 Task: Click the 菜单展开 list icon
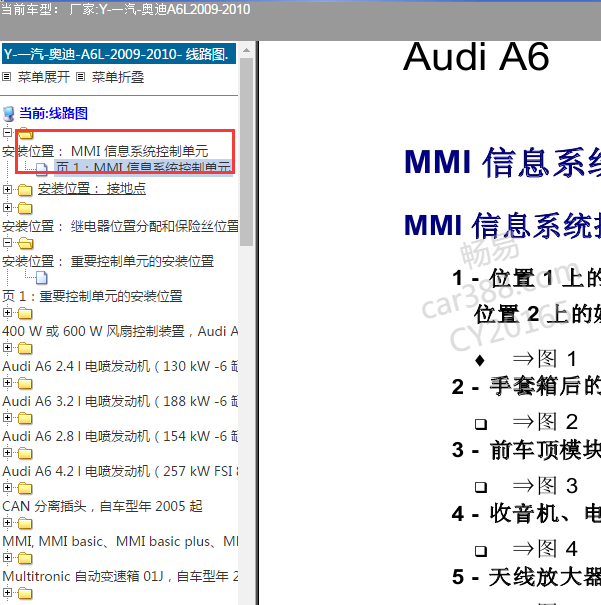[x=6, y=77]
